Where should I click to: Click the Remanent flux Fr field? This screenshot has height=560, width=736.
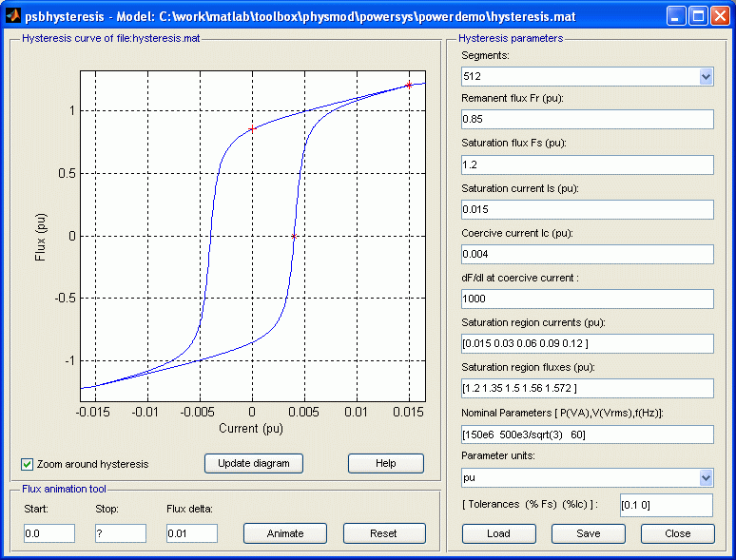(588, 119)
